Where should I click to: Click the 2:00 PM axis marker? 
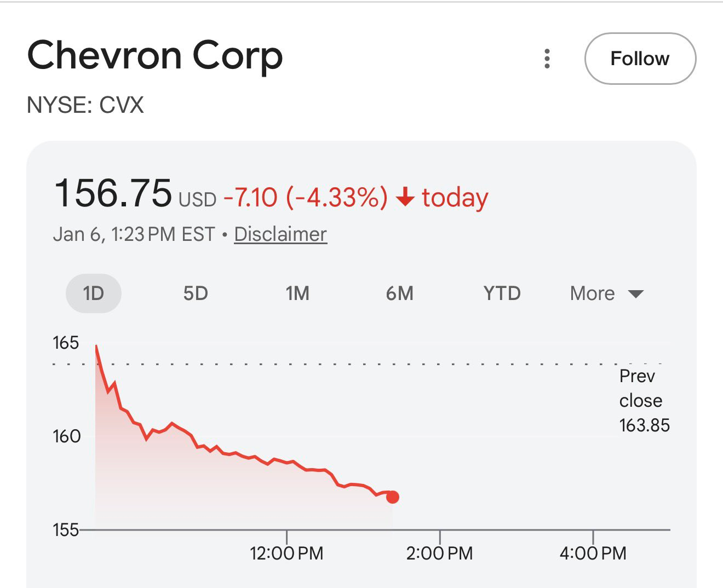(440, 553)
